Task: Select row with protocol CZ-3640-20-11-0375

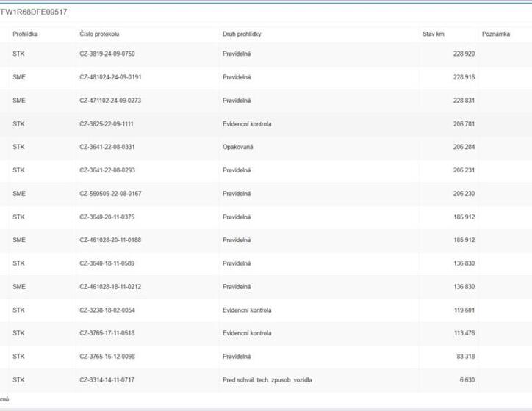Action: pyautogui.click(x=107, y=217)
